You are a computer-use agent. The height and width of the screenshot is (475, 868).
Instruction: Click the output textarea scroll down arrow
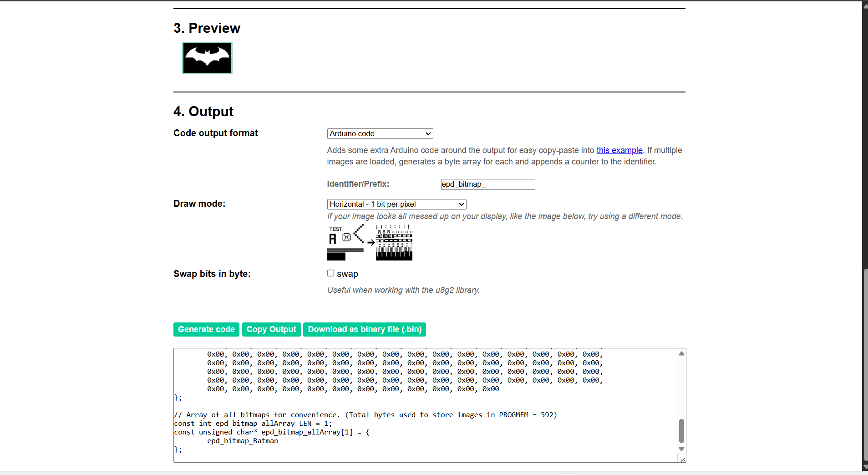(681, 449)
